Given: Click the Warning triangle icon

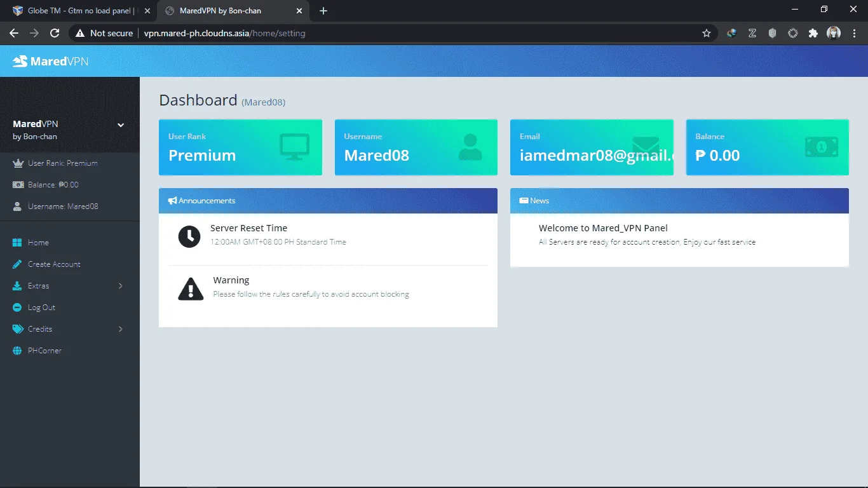Looking at the screenshot, I should pos(191,288).
